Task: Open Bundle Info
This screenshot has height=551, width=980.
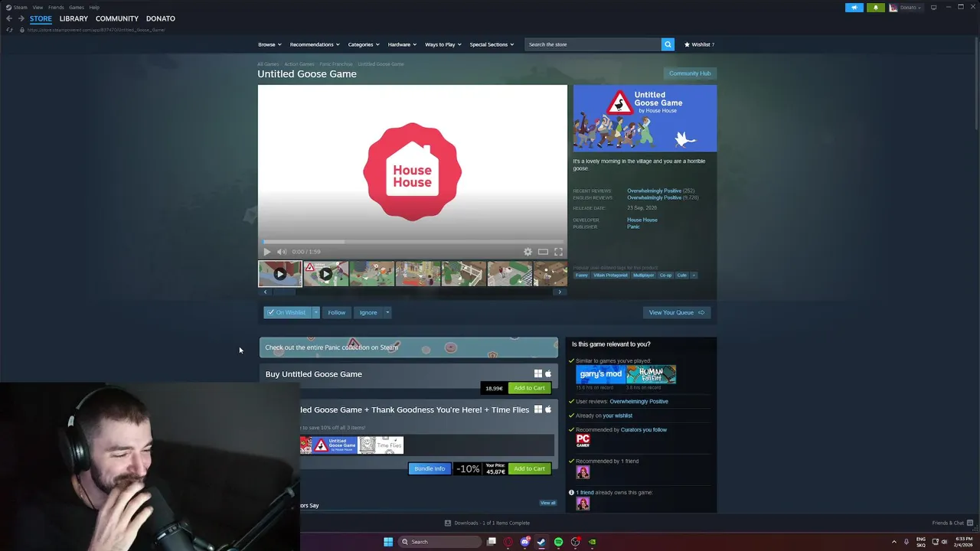Action: pyautogui.click(x=430, y=468)
